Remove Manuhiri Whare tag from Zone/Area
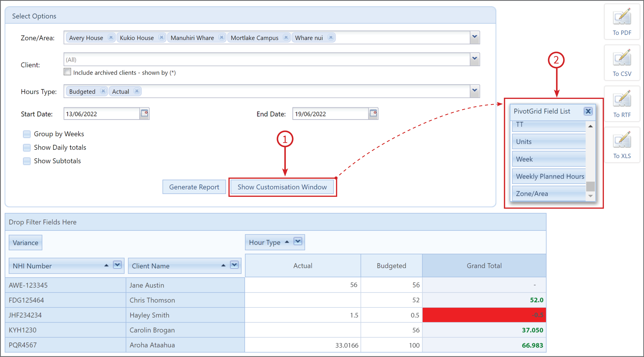 click(x=221, y=37)
